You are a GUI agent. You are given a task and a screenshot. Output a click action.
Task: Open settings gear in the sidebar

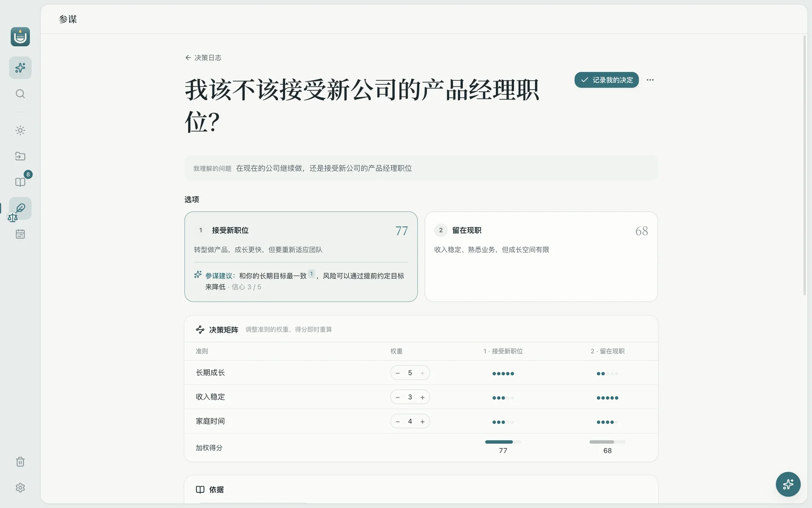coord(20,488)
